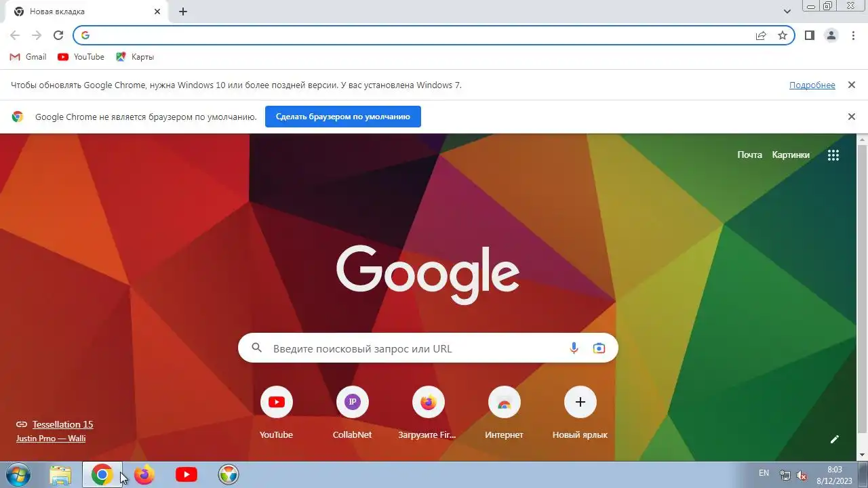The height and width of the screenshot is (488, 868).
Task: Click the Chrome taskbar icon
Action: pos(102,475)
